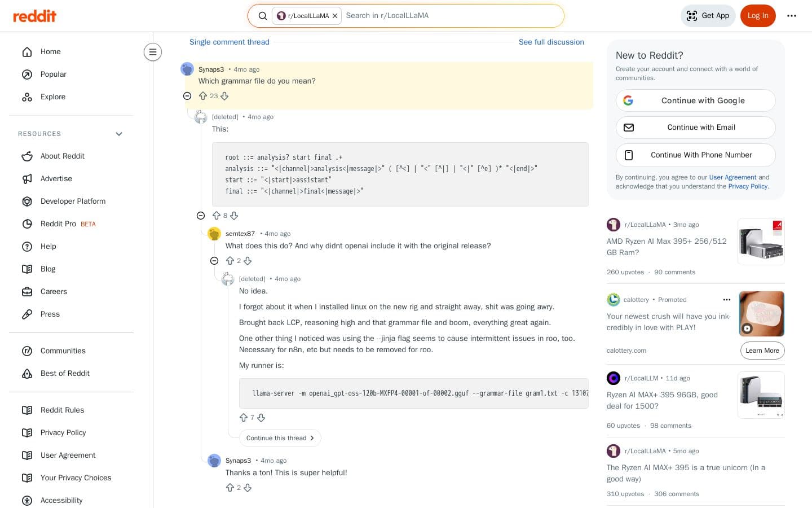
Task: Downvote the llama-server runner comment
Action: pyautogui.click(x=261, y=418)
